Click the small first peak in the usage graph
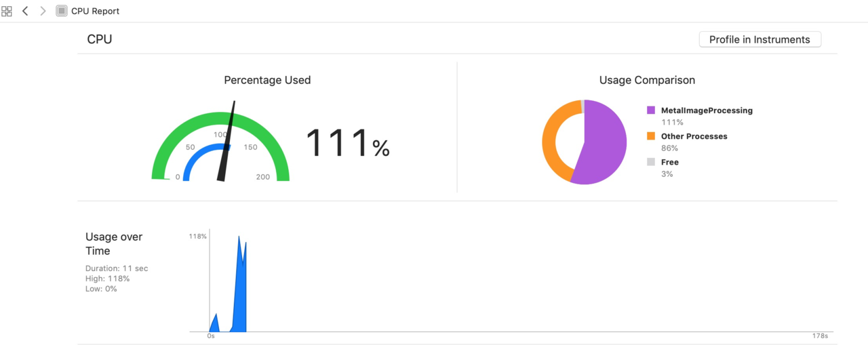 215,323
